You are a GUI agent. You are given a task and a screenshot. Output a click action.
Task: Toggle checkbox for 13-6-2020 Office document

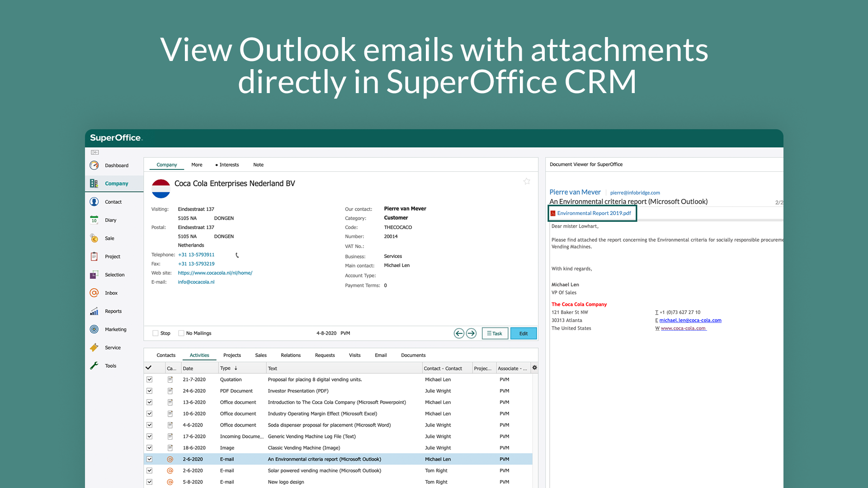click(x=150, y=402)
